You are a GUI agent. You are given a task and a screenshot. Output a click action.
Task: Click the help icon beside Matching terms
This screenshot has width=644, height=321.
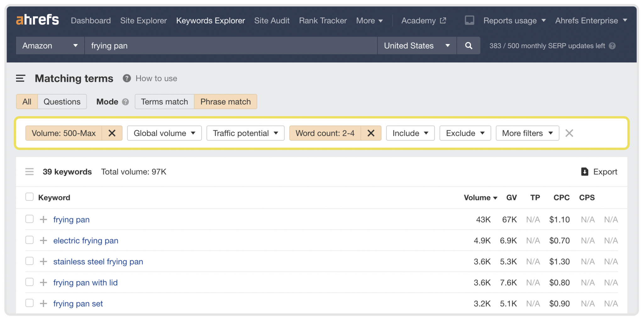pos(126,78)
